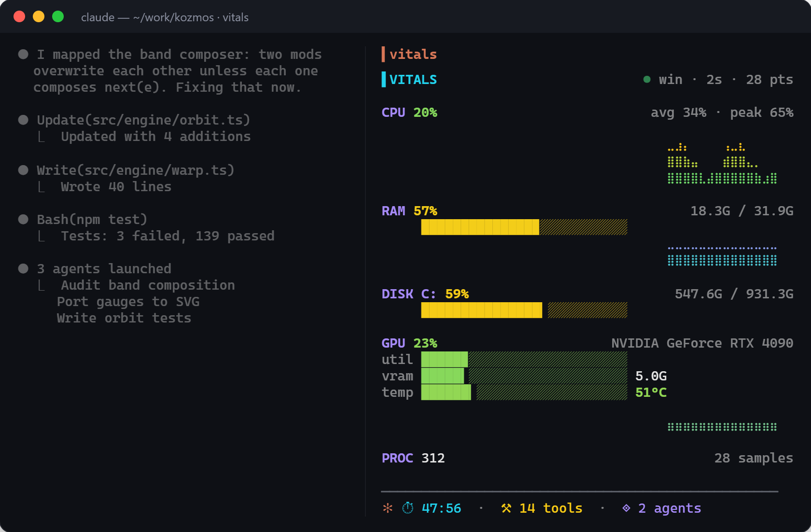Click the RAM blue sparkline graph
Viewport: 811px width, 532px height.
click(722, 256)
